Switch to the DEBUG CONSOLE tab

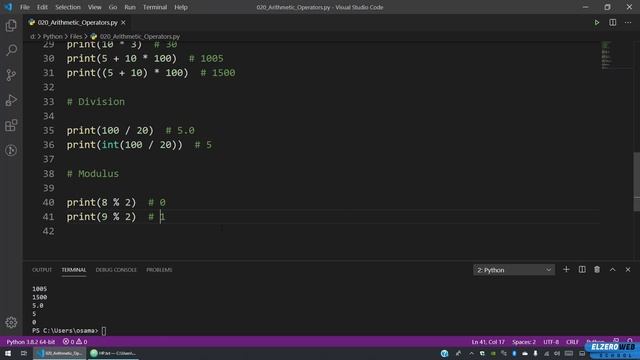[x=116, y=270]
